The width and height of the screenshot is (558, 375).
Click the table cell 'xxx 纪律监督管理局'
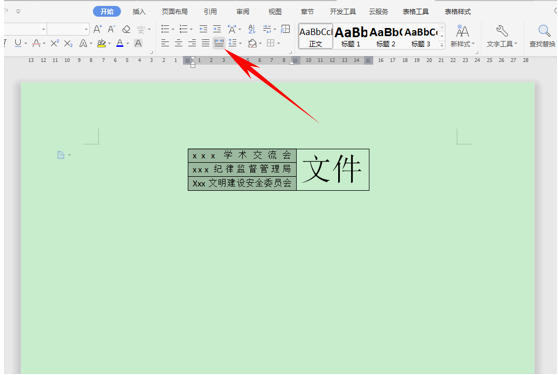pyautogui.click(x=242, y=169)
